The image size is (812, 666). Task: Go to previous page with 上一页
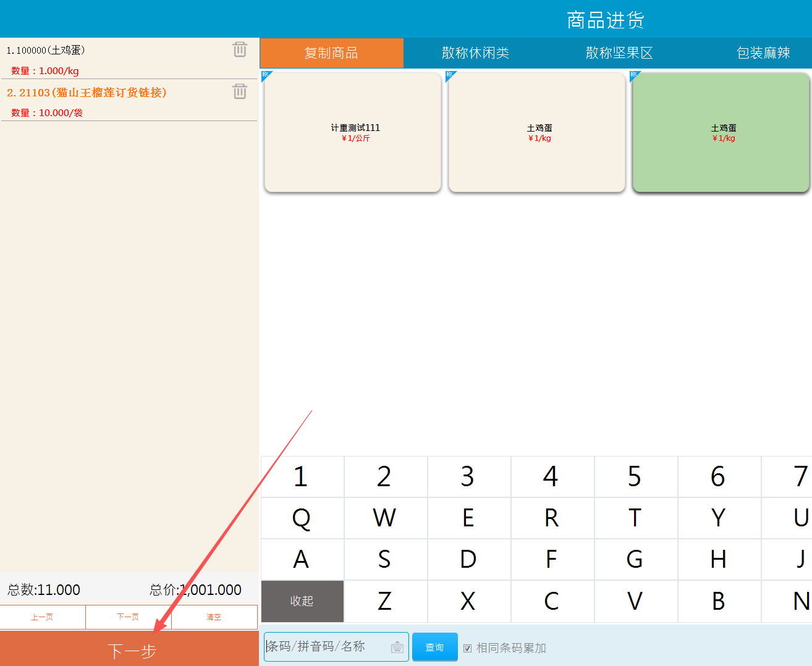tap(43, 617)
